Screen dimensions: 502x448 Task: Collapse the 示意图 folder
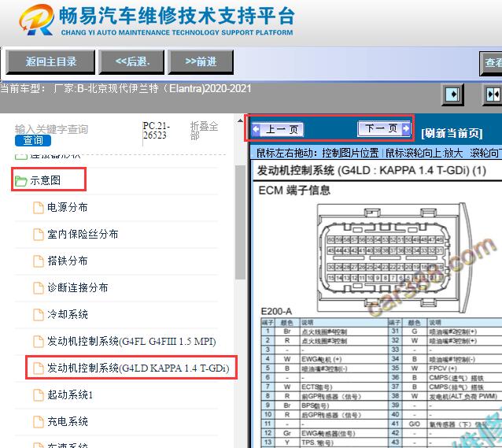pyautogui.click(x=45, y=180)
